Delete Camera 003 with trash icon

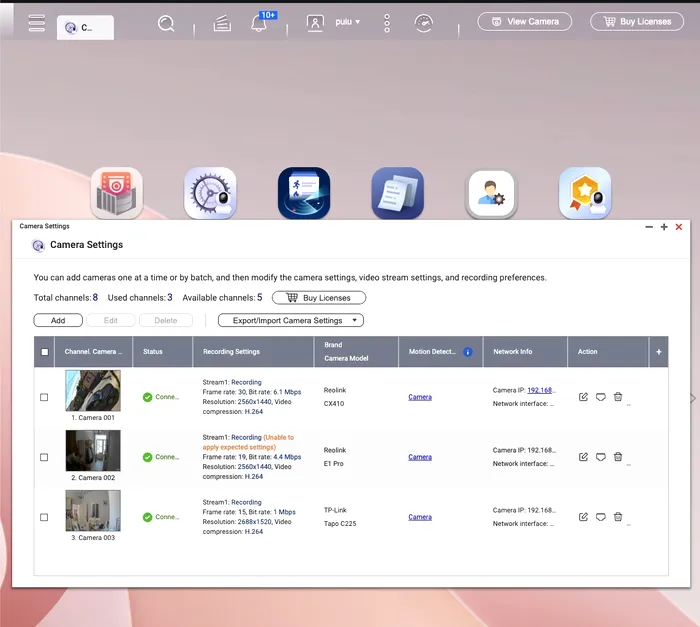[x=618, y=517]
